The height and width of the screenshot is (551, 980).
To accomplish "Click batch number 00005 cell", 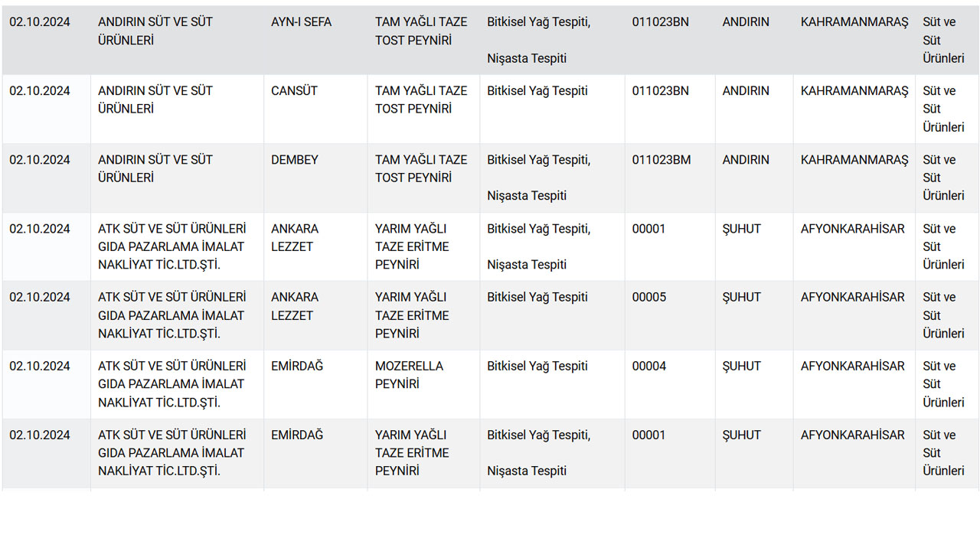I will click(648, 297).
